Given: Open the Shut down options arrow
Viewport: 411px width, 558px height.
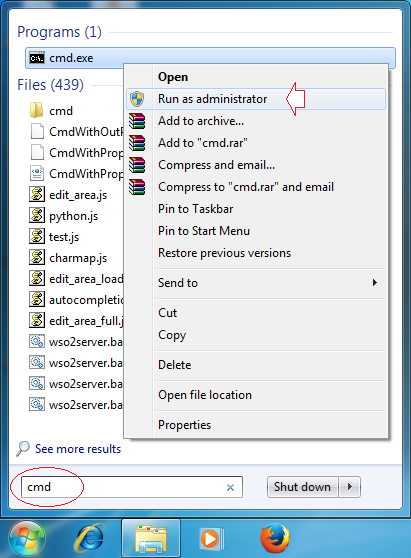Looking at the screenshot, I should coord(349,487).
